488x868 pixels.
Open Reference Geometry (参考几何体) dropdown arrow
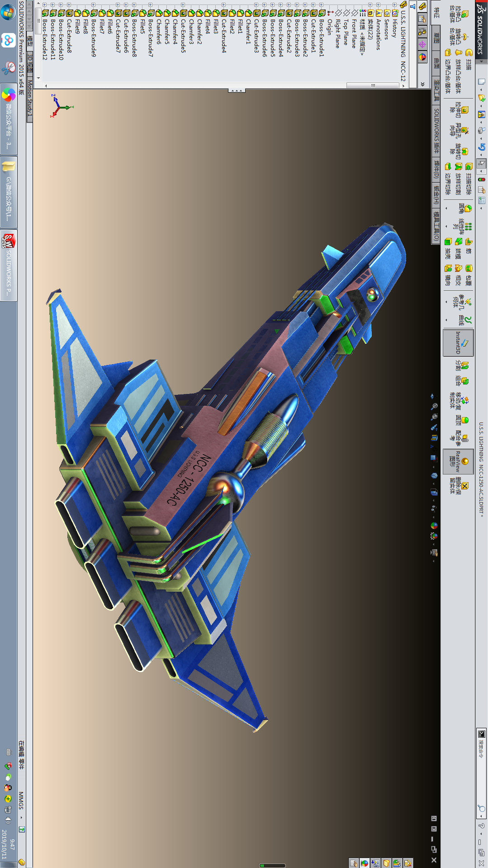(447, 302)
